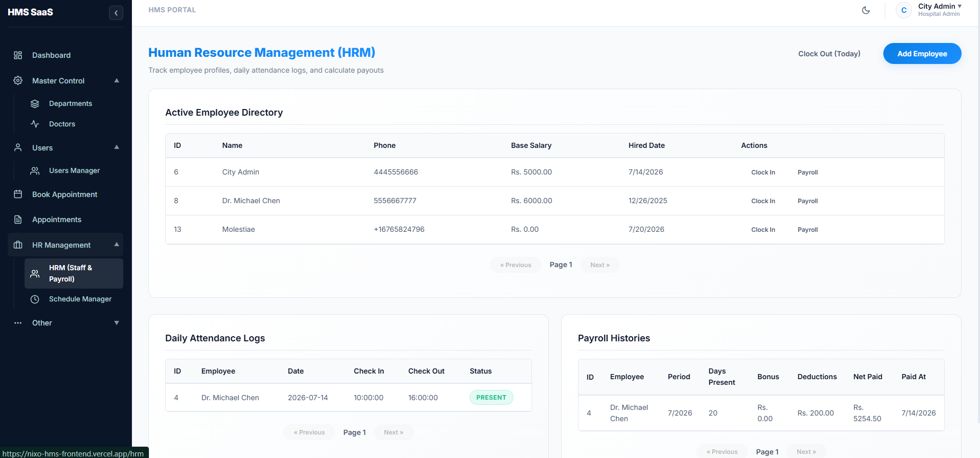Expand the Other menu section
Viewport: 980px width, 458px height.
point(117,323)
